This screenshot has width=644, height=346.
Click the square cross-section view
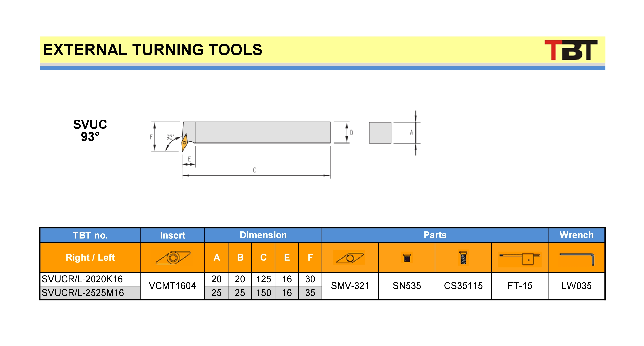[x=380, y=133]
